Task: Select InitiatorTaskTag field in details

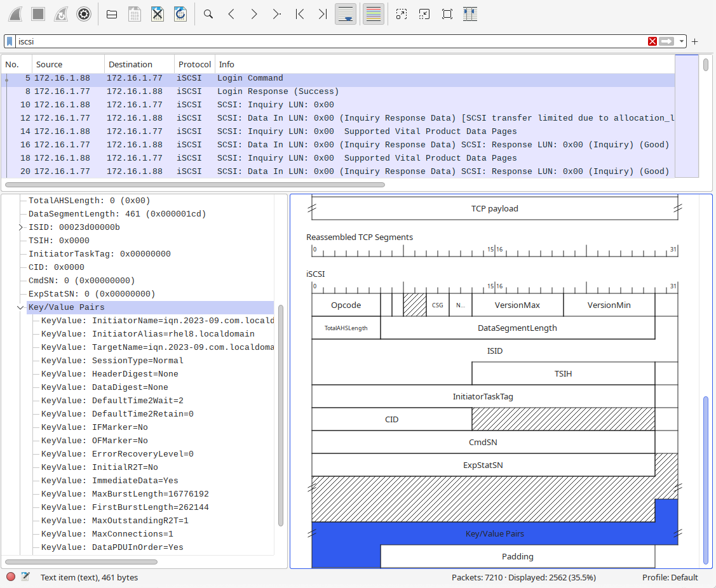Action: [100, 254]
